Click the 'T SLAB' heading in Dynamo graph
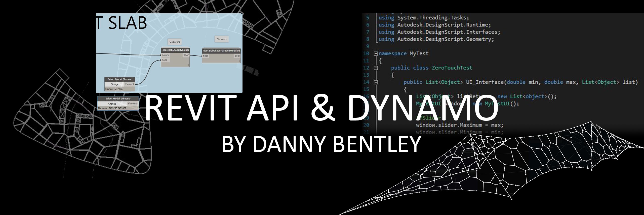Image resolution: width=644 pixels, height=215 pixels. click(122, 22)
